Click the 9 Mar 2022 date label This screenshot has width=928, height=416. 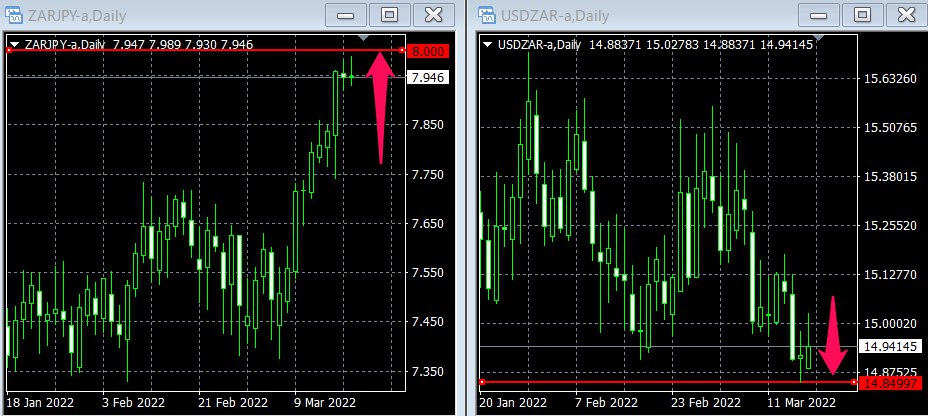tap(326, 402)
